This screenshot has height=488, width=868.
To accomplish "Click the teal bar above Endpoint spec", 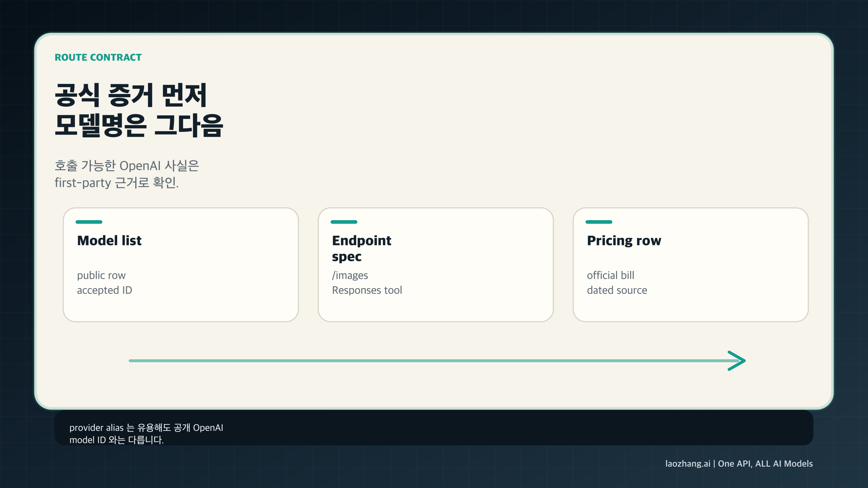I will pyautogui.click(x=344, y=222).
